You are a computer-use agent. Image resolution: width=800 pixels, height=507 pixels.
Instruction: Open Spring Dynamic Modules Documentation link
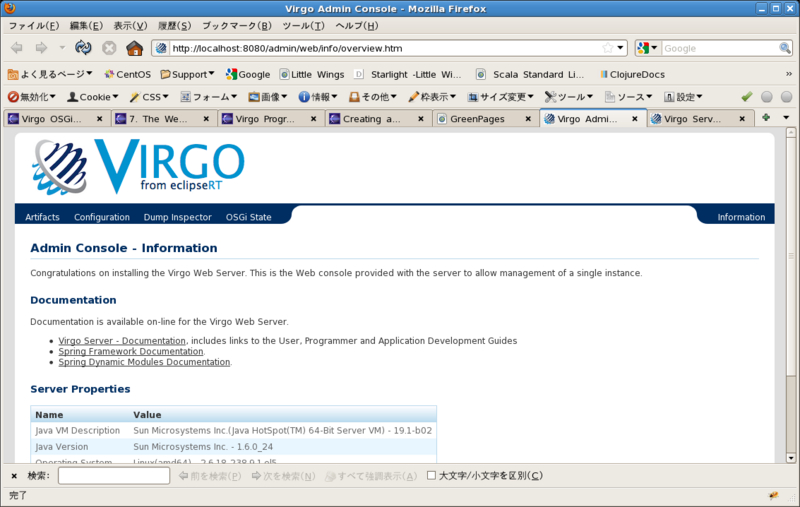pos(144,362)
